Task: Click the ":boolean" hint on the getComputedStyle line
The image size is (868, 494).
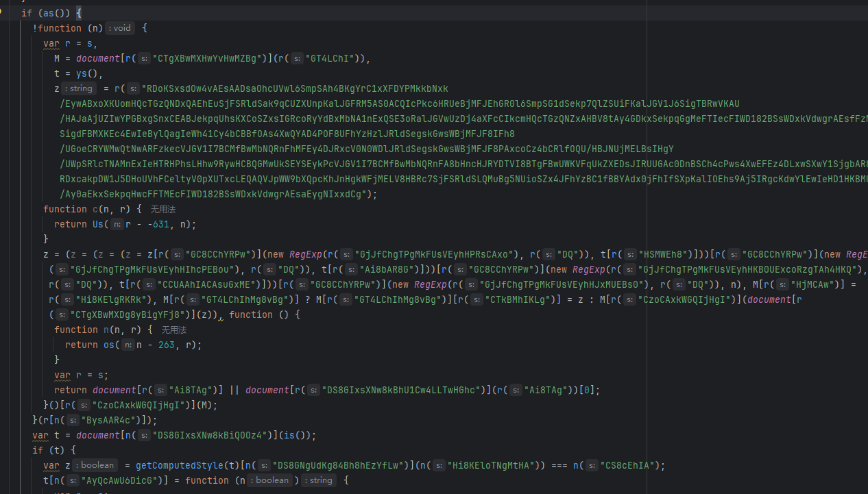Action: point(95,465)
